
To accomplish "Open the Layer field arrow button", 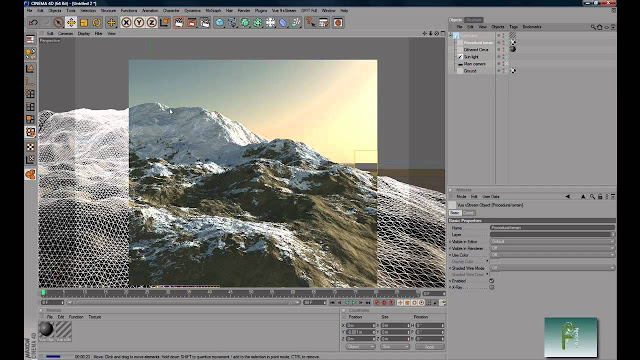I will click(613, 234).
